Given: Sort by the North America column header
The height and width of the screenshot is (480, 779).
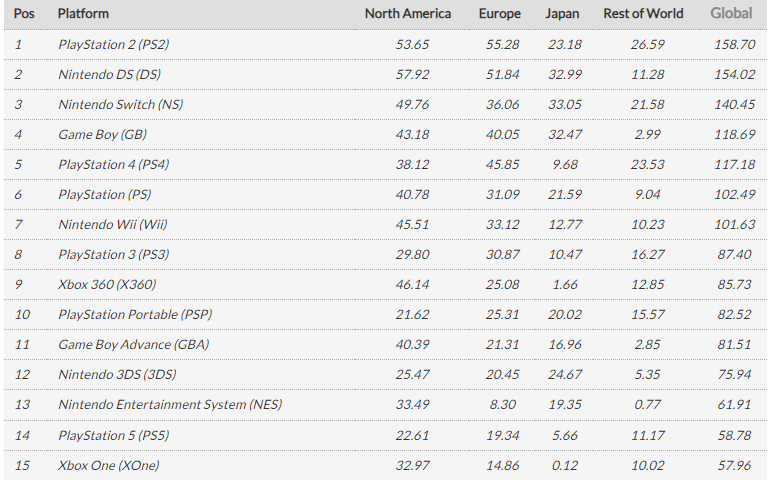Looking at the screenshot, I should pos(407,13).
